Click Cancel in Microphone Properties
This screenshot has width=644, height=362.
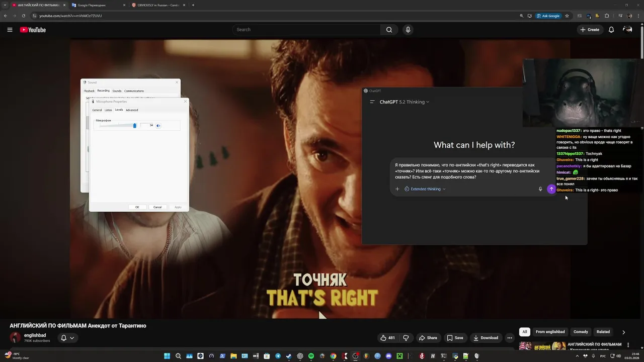[157, 207]
